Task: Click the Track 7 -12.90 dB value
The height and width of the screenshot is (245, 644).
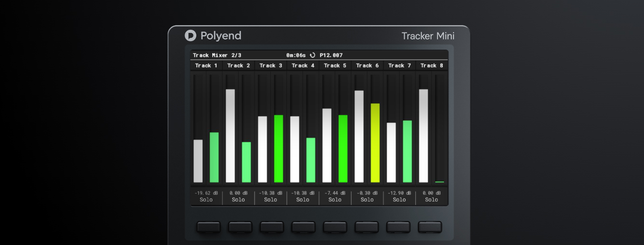Action: coord(399,193)
